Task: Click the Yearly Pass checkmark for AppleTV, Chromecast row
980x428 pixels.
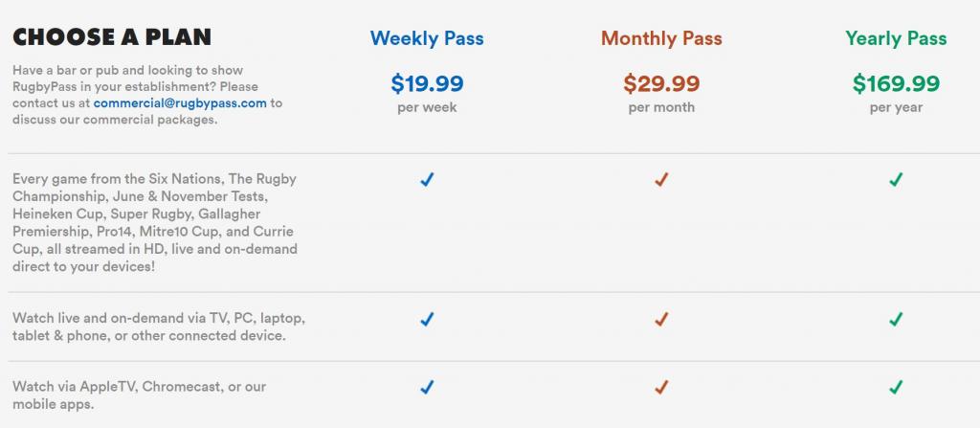Action: (x=896, y=388)
